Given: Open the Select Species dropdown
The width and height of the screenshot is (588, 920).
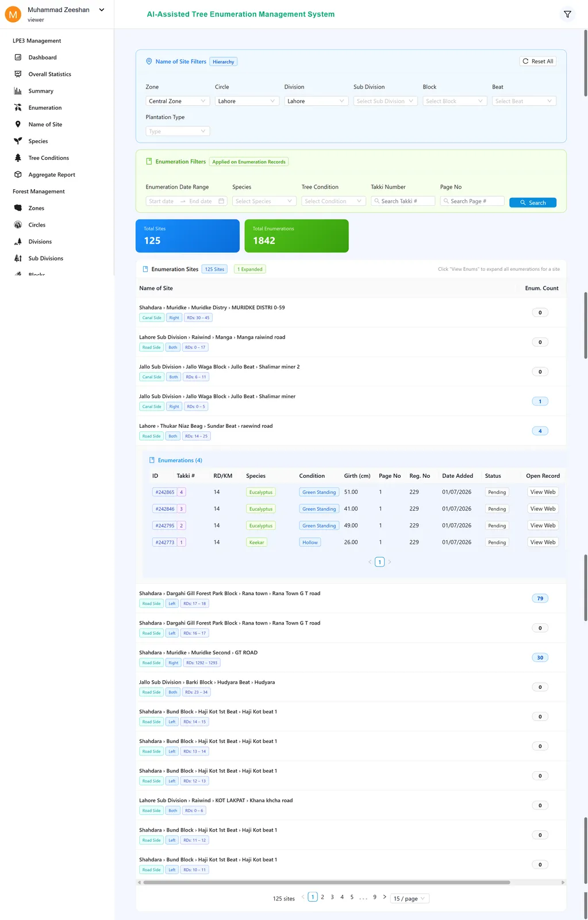Looking at the screenshot, I should [264, 201].
